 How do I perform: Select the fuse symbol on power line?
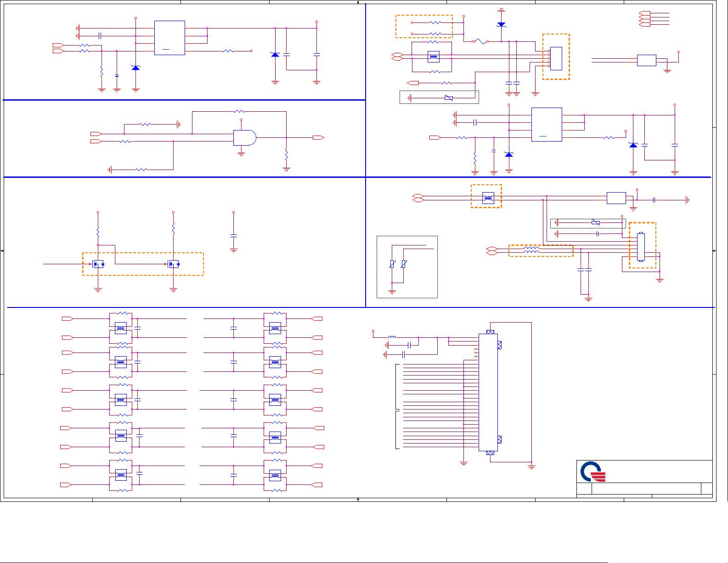480,41
